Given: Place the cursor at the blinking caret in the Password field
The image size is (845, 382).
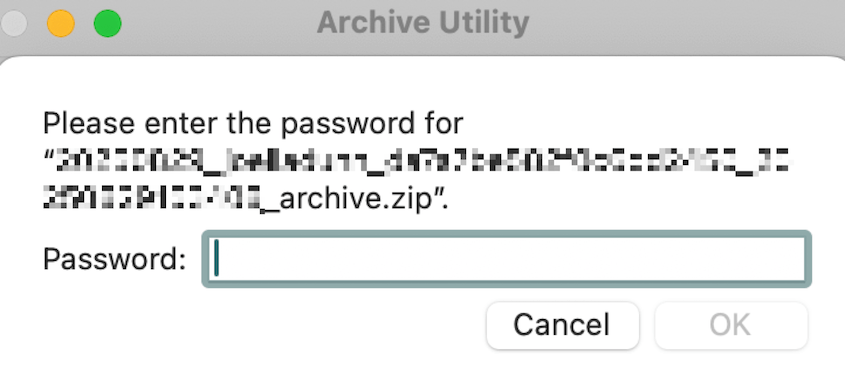Looking at the screenshot, I should coord(217,259).
